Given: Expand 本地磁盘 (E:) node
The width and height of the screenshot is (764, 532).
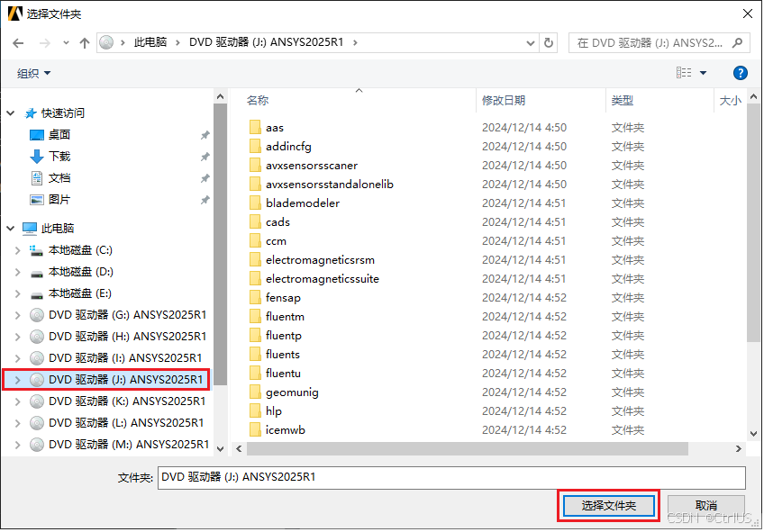Looking at the screenshot, I should click(x=17, y=293).
